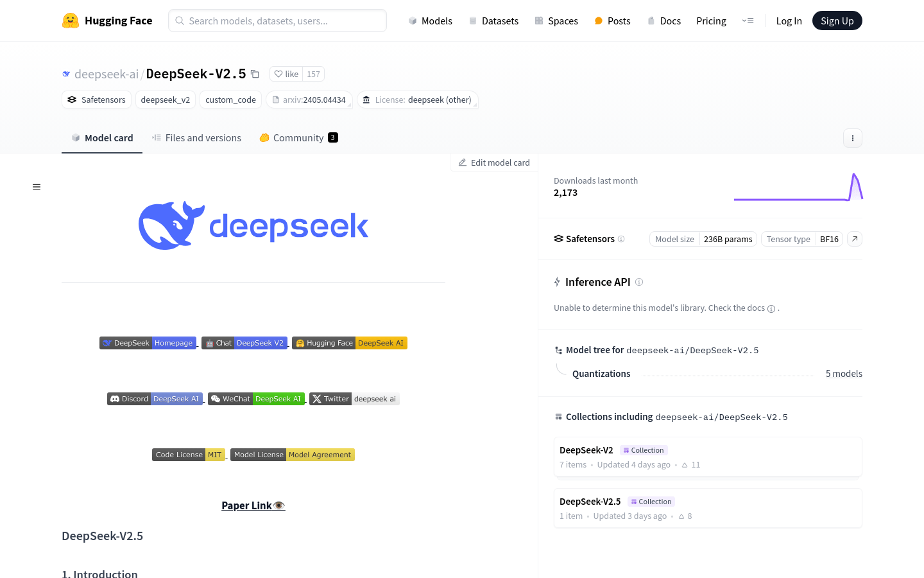Click the DeepSeek-V2.5 heading
The width and height of the screenshot is (924, 578).
point(102,536)
